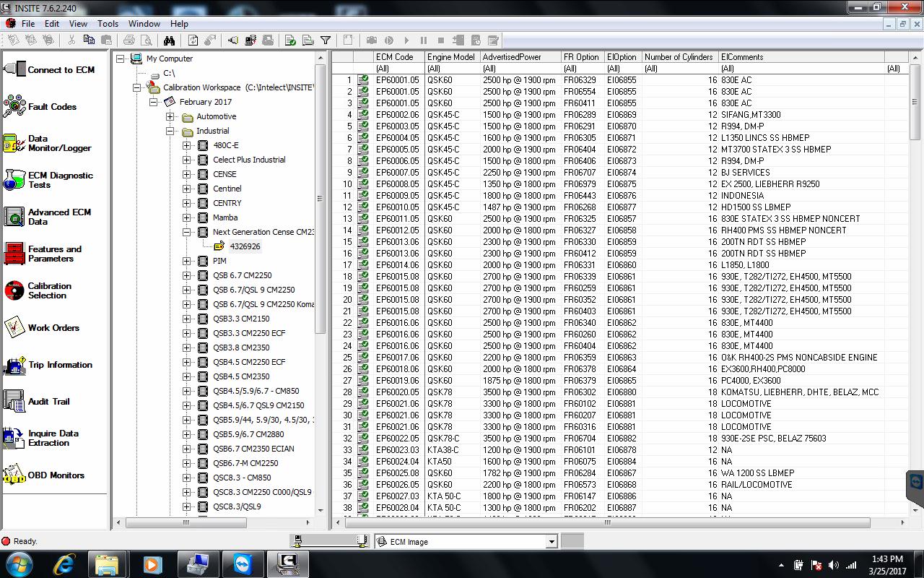
Task: Open Inquire Data Extraction
Action: [42, 438]
